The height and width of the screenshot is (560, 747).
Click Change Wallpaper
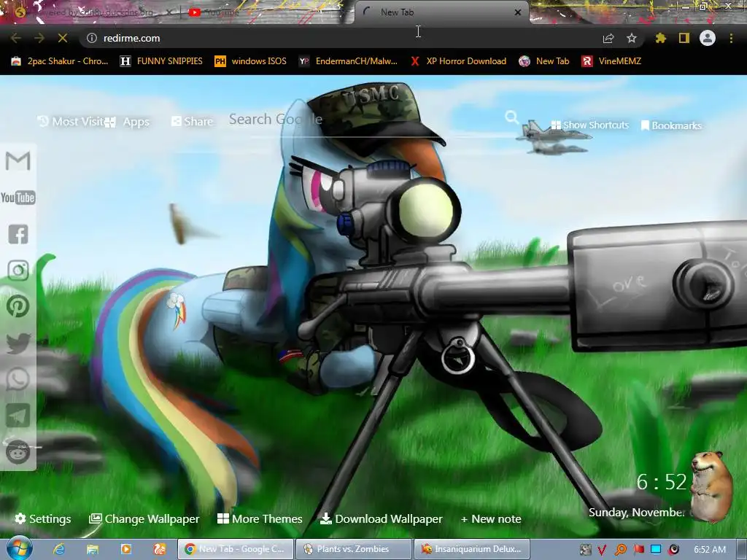[x=144, y=518]
